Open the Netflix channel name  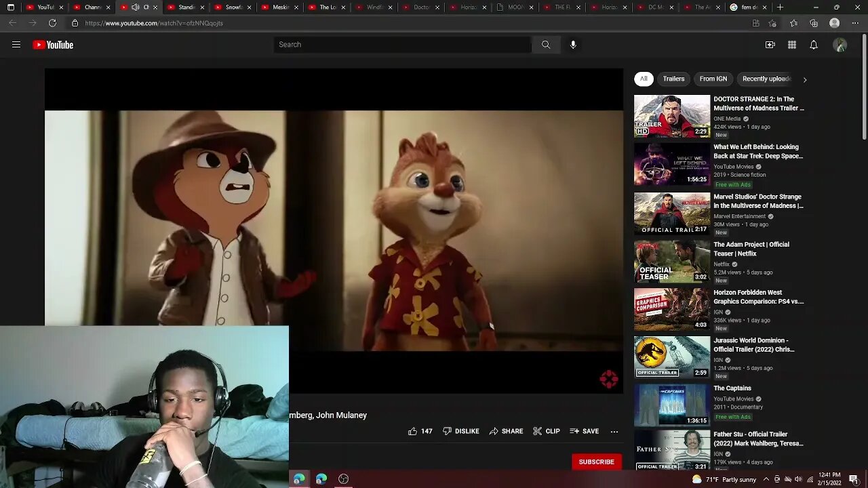pos(722,264)
